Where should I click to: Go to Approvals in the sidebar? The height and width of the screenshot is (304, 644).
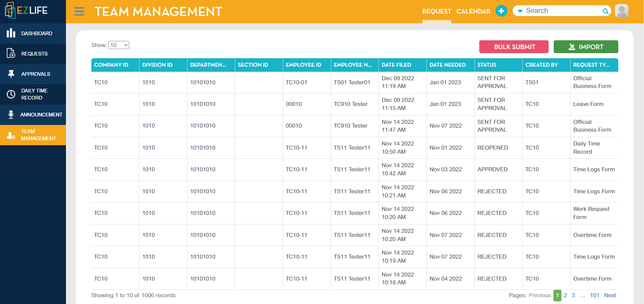tap(33, 74)
